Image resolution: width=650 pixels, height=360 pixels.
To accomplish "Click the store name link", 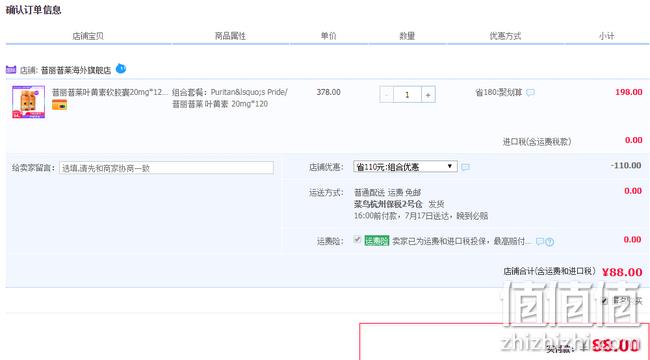I will point(76,70).
